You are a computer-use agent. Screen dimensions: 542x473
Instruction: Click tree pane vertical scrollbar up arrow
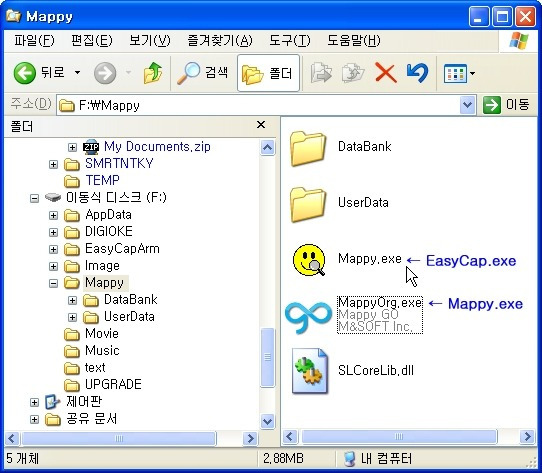pos(268,148)
